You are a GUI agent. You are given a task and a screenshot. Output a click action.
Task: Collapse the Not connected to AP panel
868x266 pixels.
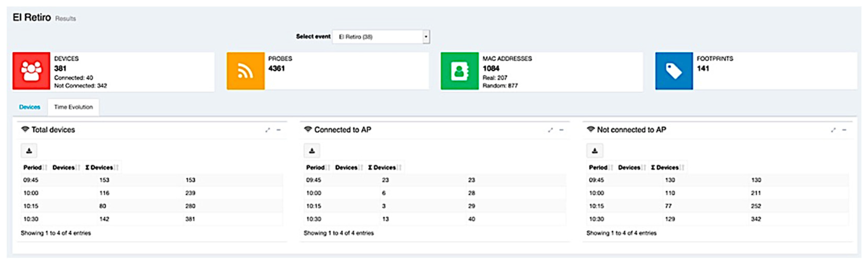click(844, 130)
